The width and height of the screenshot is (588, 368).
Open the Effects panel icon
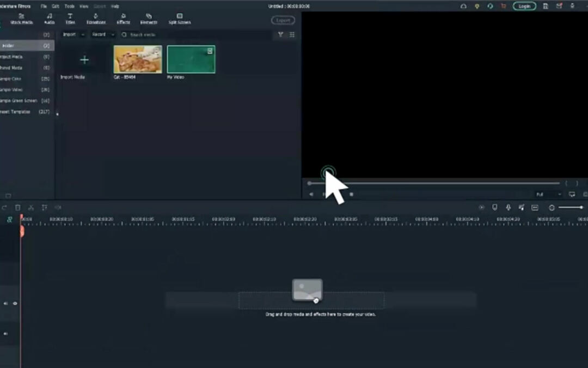point(123,19)
